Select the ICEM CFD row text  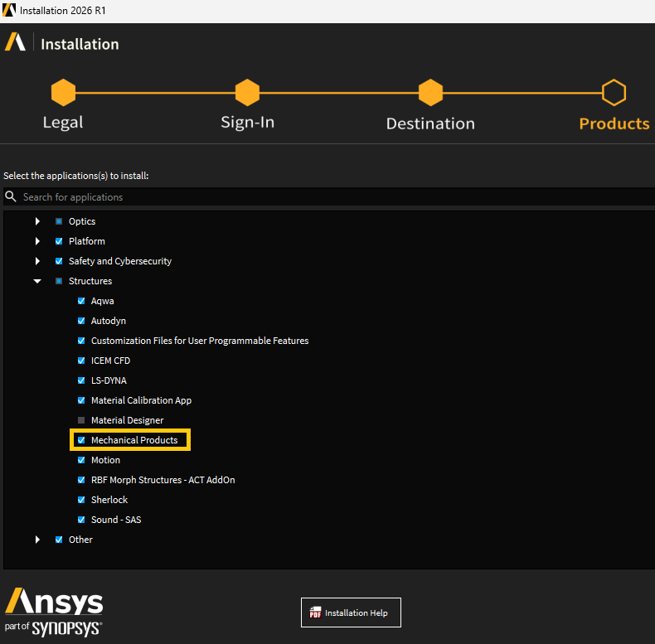click(111, 361)
